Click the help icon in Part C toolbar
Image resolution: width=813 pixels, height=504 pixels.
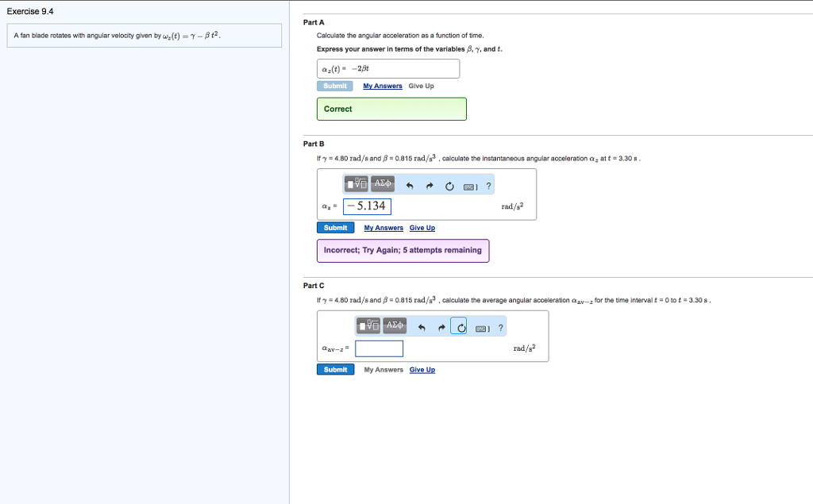tap(501, 326)
